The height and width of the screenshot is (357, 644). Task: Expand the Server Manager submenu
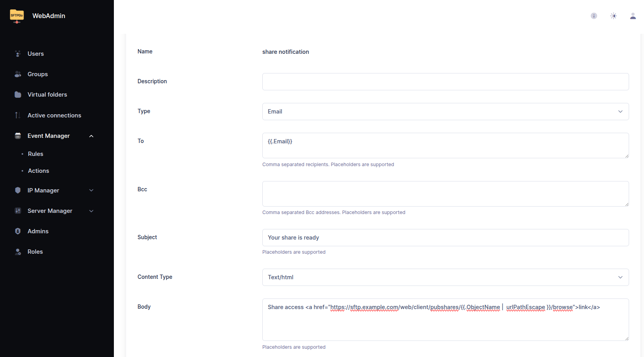(91, 211)
